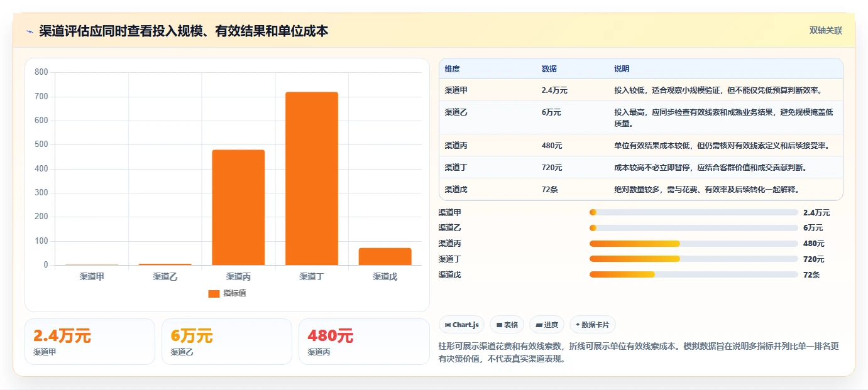
Task: Click the 渠道乙 x-axis label
Action: [x=165, y=276]
